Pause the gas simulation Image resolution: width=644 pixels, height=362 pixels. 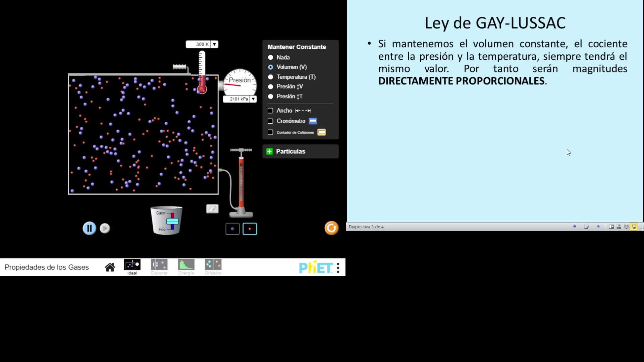[89, 228]
